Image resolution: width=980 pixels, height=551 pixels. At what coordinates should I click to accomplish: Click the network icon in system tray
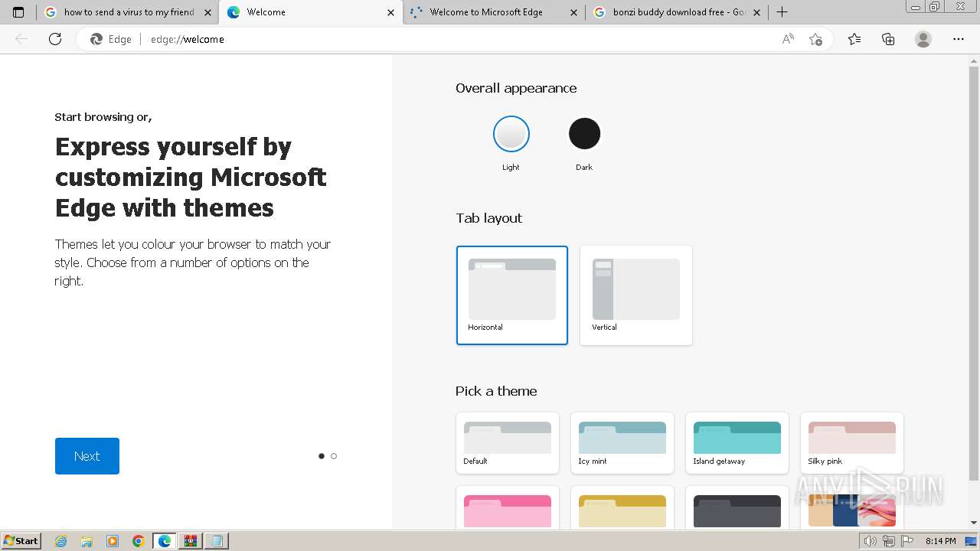[889, 541]
